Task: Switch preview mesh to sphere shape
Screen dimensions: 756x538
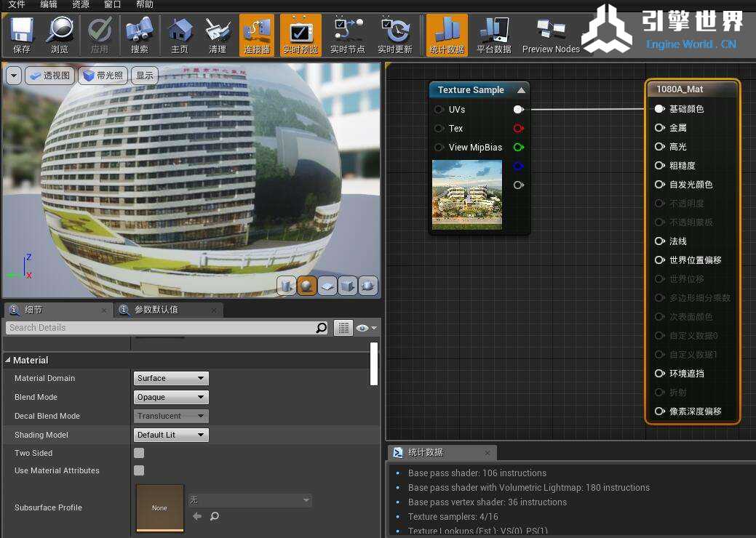Action: point(306,286)
